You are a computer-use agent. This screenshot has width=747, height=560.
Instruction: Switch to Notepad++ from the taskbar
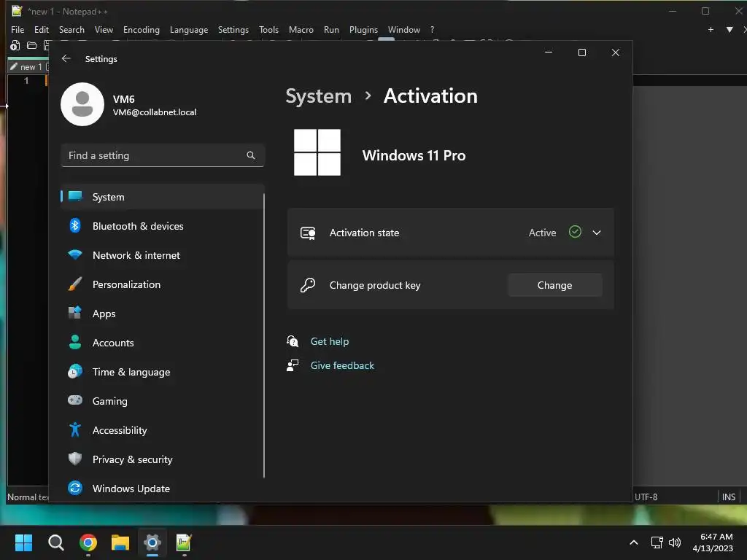pos(184,542)
